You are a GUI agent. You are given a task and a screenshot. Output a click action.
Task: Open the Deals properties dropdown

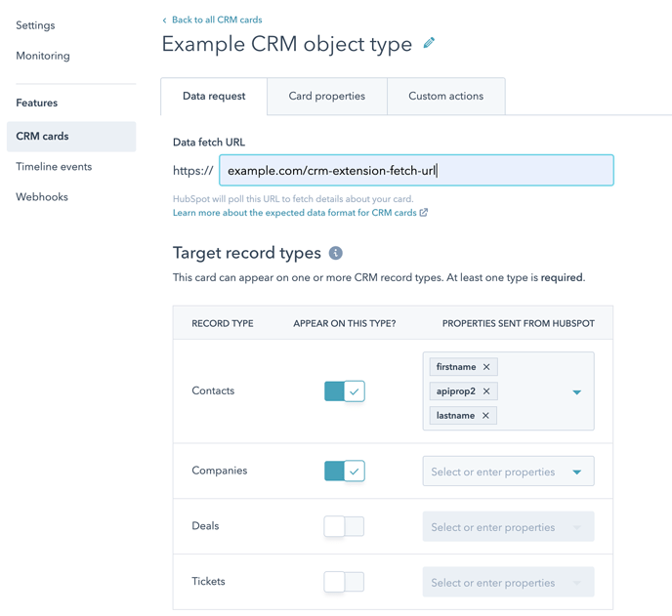point(507,527)
